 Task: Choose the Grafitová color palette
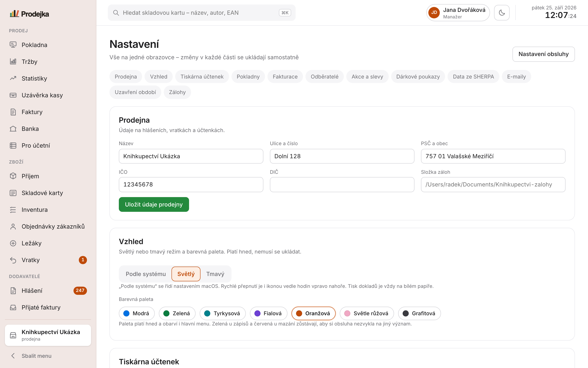(x=419, y=313)
